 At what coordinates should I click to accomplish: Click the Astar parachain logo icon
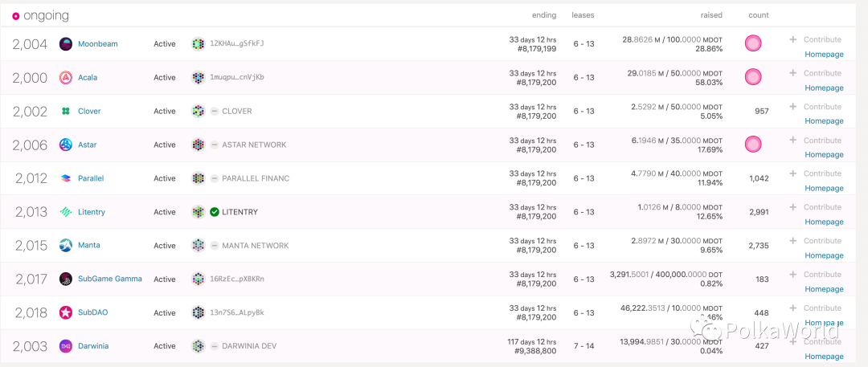(x=66, y=145)
